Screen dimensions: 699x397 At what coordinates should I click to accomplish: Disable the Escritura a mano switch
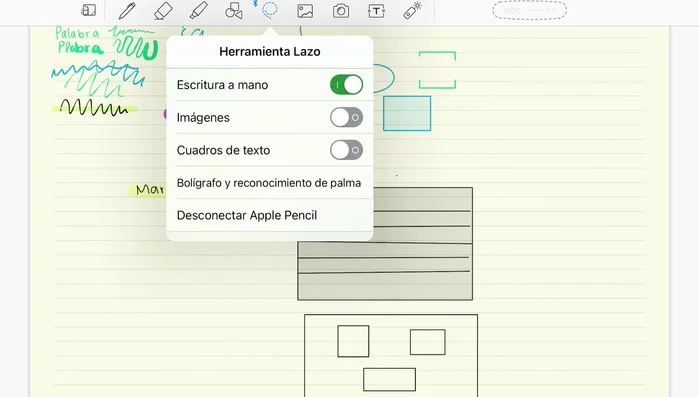346,85
